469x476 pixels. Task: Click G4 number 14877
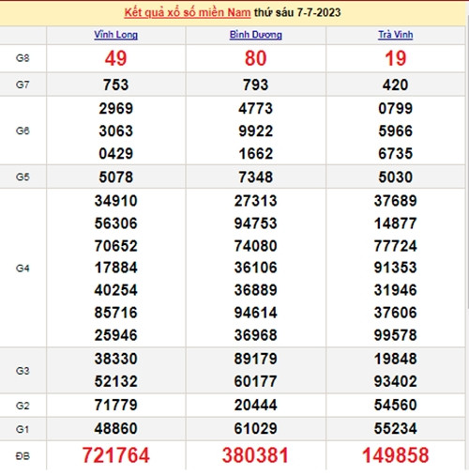(x=396, y=223)
